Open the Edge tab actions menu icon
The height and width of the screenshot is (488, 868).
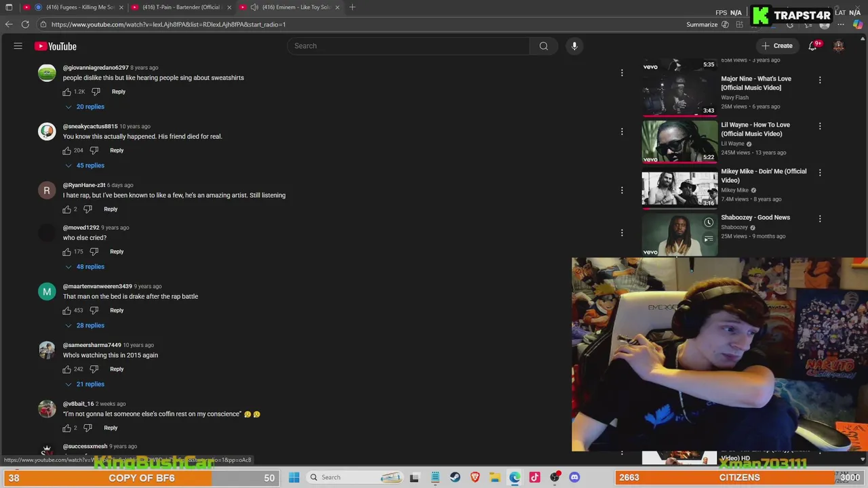tap(9, 7)
